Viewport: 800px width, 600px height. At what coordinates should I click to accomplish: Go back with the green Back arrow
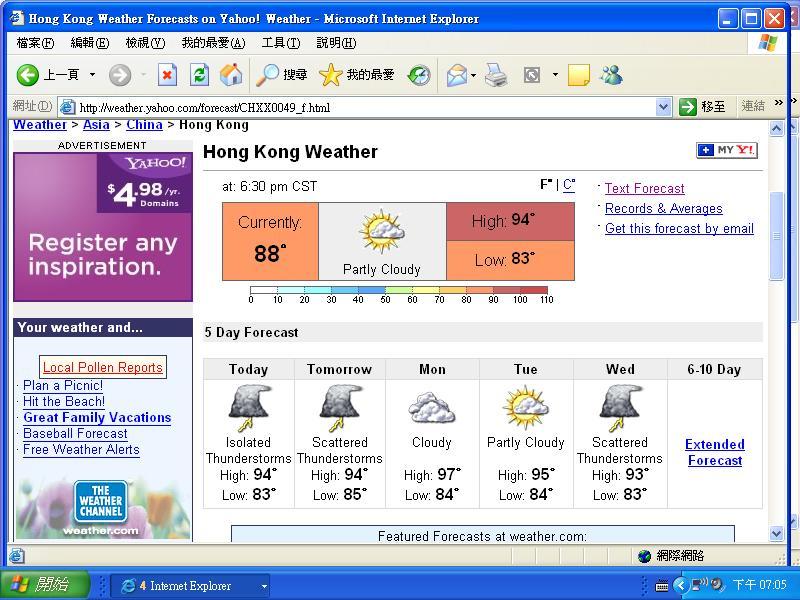(x=28, y=75)
